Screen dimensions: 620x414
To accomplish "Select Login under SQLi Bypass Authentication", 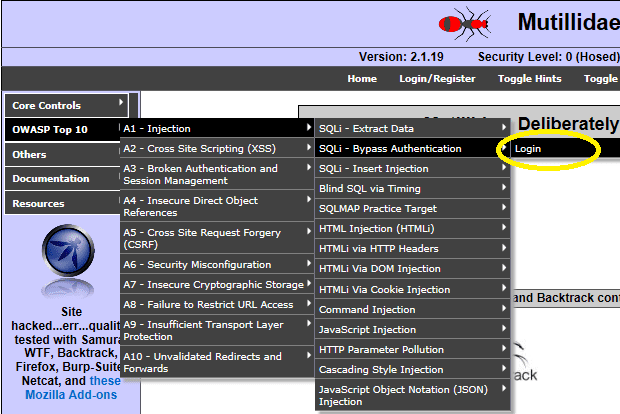I will coord(528,149).
